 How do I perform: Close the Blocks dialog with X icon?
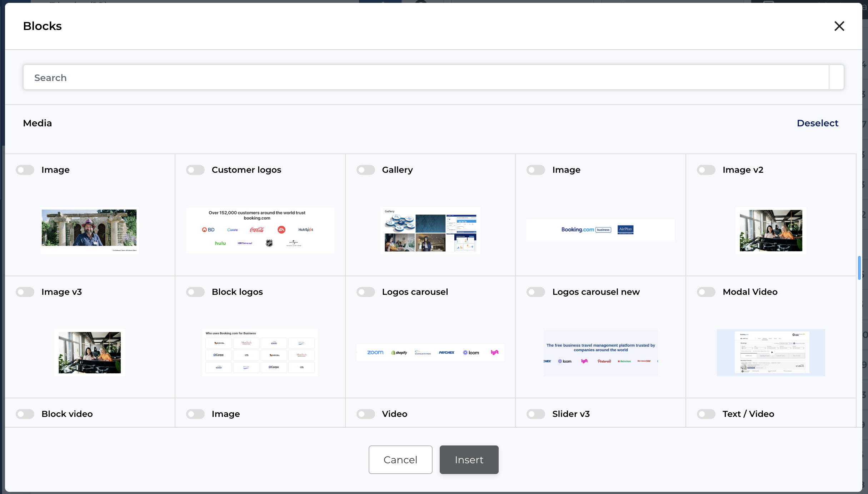pos(839,26)
